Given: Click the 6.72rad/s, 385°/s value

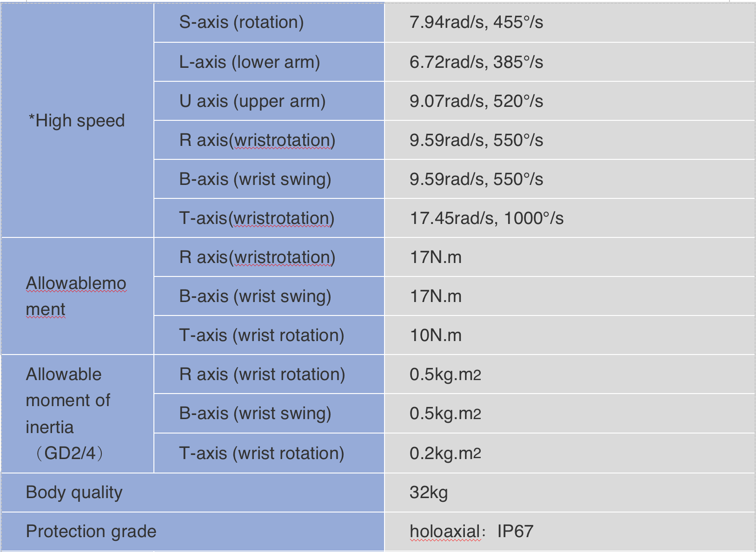Looking at the screenshot, I should pos(476,62).
